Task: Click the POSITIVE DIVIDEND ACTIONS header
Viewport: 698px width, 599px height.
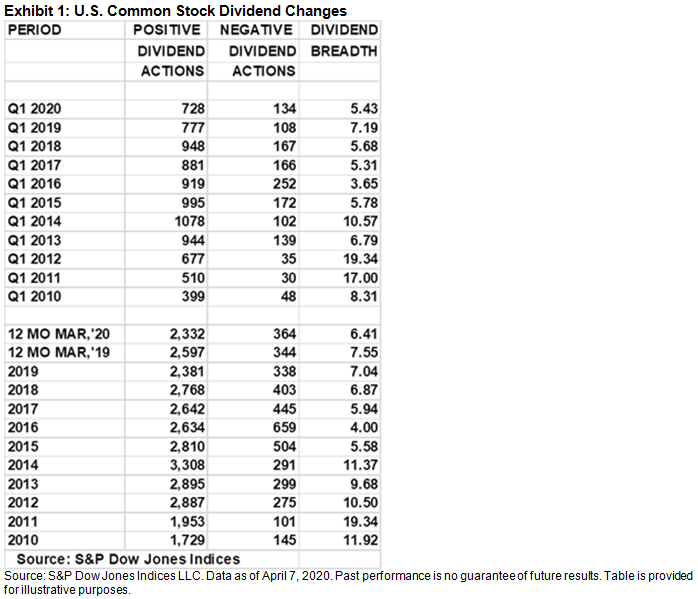Action: pos(170,50)
